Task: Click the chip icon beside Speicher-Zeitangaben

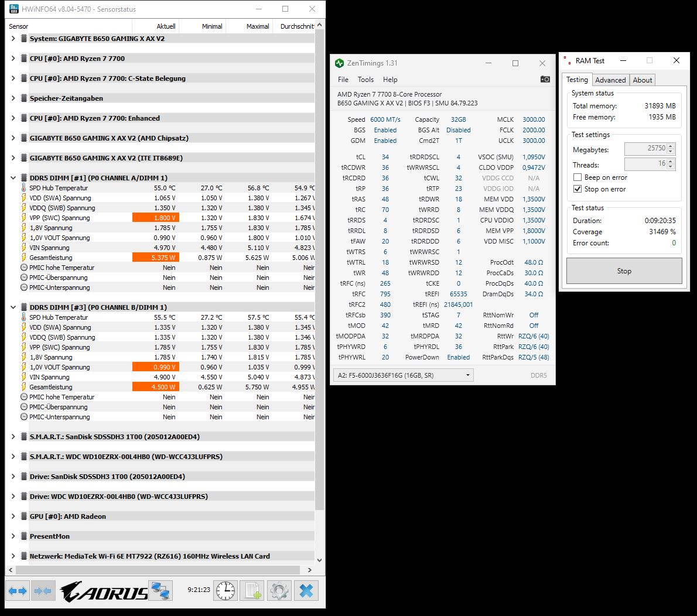Action: [24, 98]
